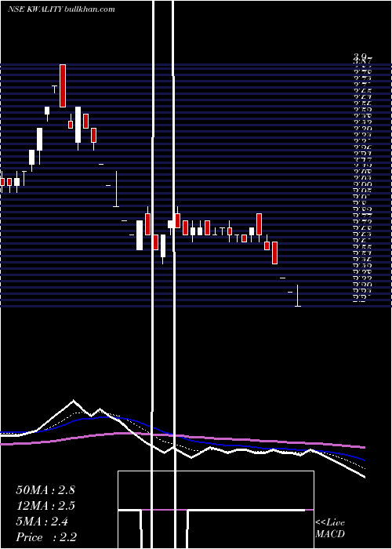Image resolution: width=392 pixels, height=549 pixels.
Task: Click the last red candlestick before the final drop
Action: pos(274,253)
